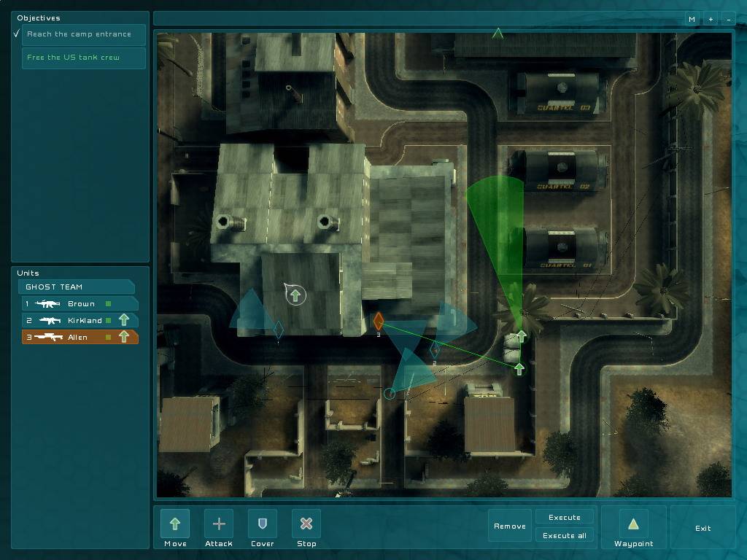Click the green status square beside Brown

pyautogui.click(x=109, y=303)
